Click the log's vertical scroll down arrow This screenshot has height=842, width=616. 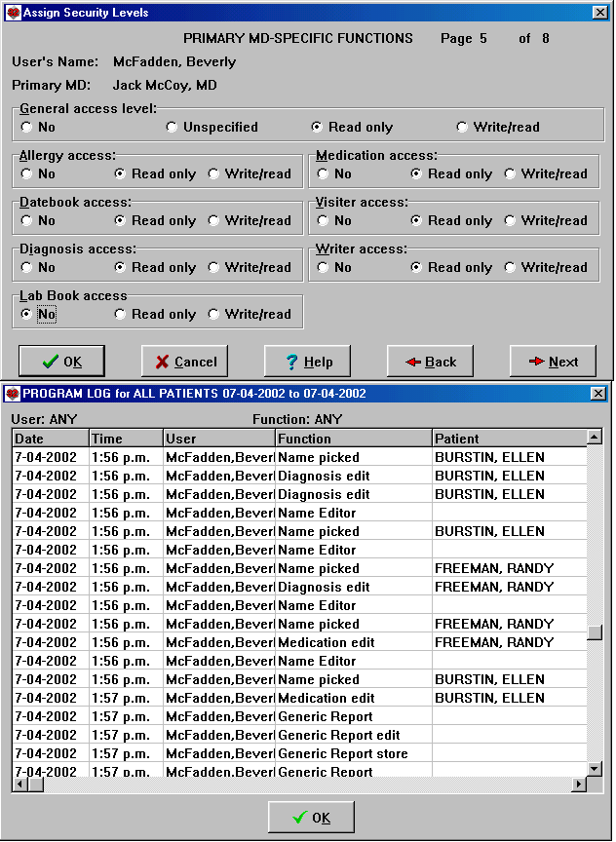point(594,769)
